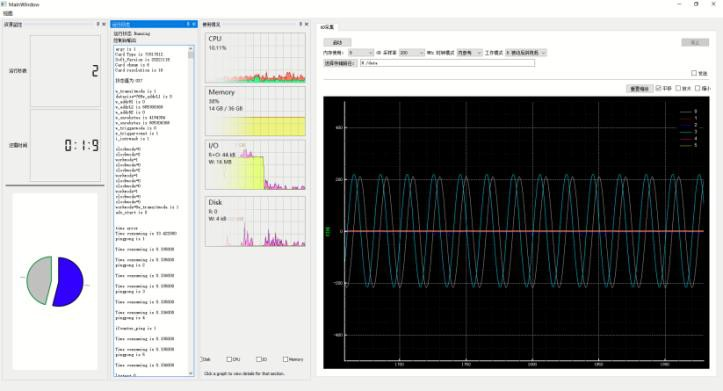Float the resource usage graphs panel

point(301,24)
